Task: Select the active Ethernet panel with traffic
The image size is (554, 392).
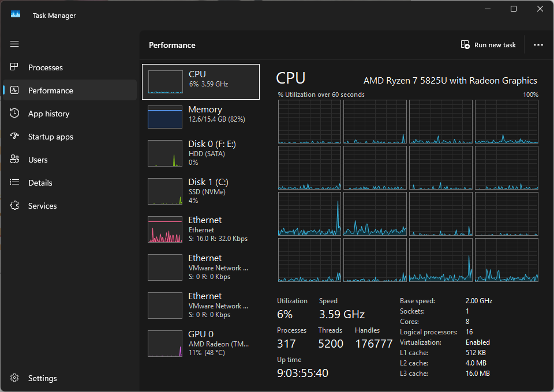Action: [x=201, y=229]
